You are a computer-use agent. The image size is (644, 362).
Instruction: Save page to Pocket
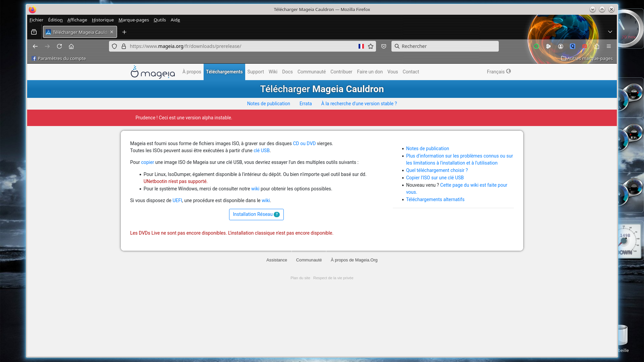[x=384, y=46]
